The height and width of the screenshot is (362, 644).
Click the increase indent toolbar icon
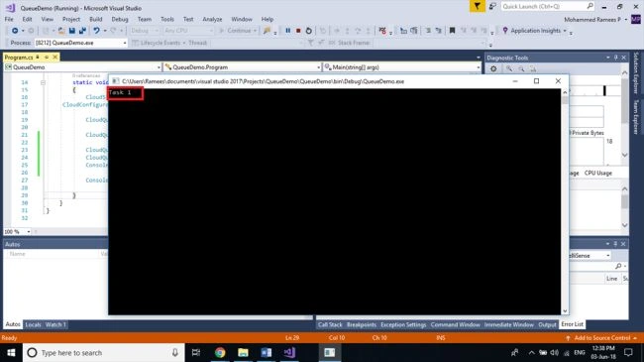click(x=438, y=31)
